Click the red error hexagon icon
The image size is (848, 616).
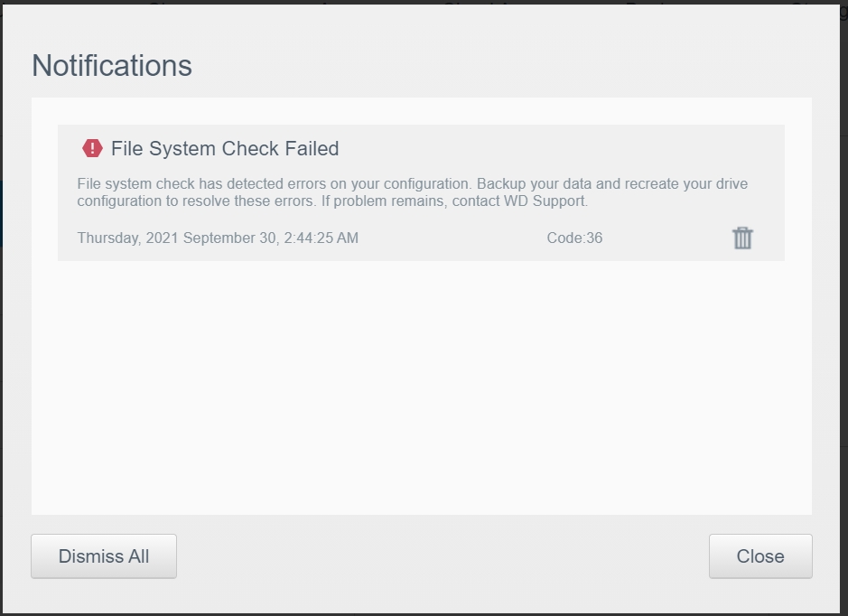92,148
